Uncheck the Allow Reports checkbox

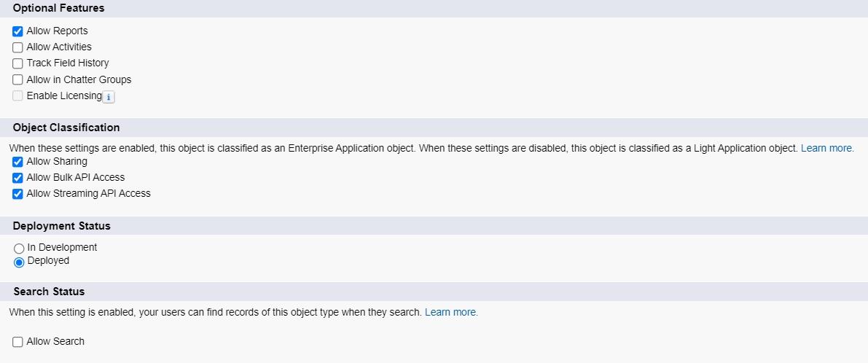coord(18,31)
